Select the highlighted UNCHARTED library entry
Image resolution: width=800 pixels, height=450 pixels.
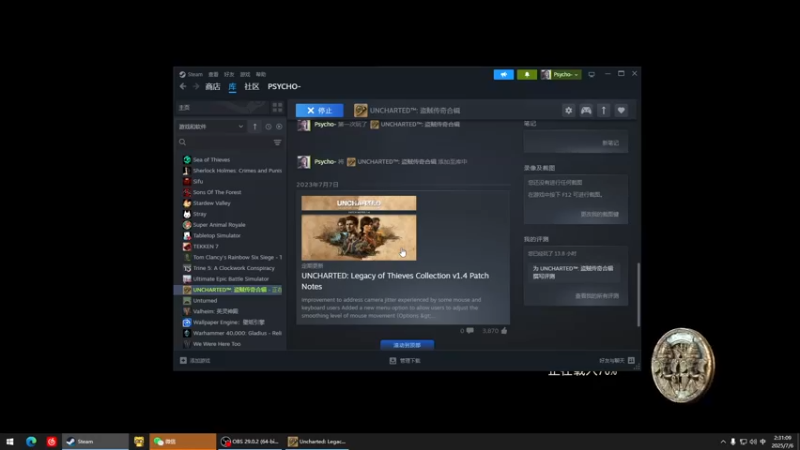point(230,290)
